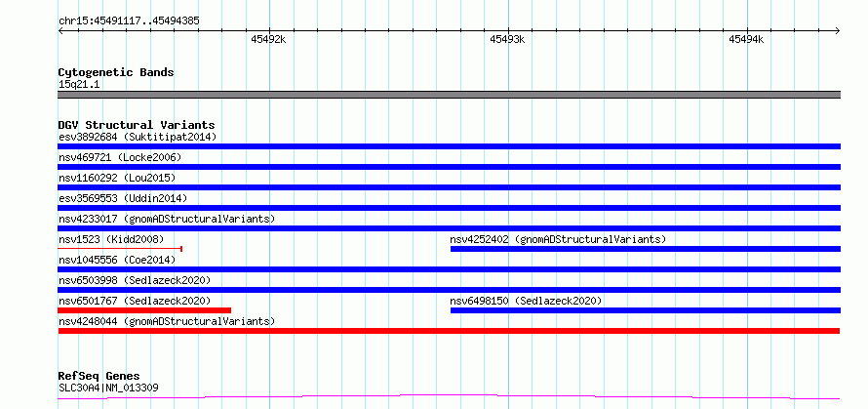
Task: Select the magenta SLC30A4 gene line
Action: tap(449, 397)
